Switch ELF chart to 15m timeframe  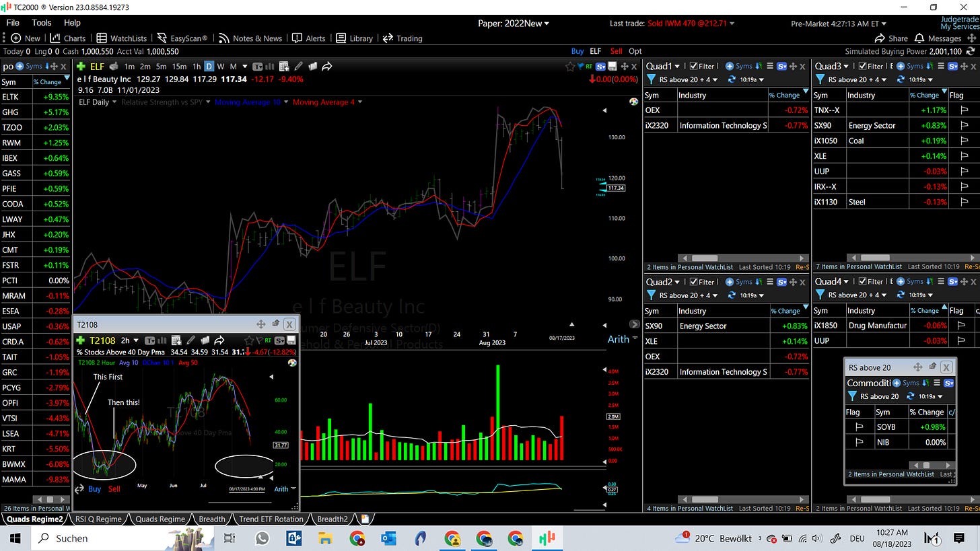click(x=179, y=67)
